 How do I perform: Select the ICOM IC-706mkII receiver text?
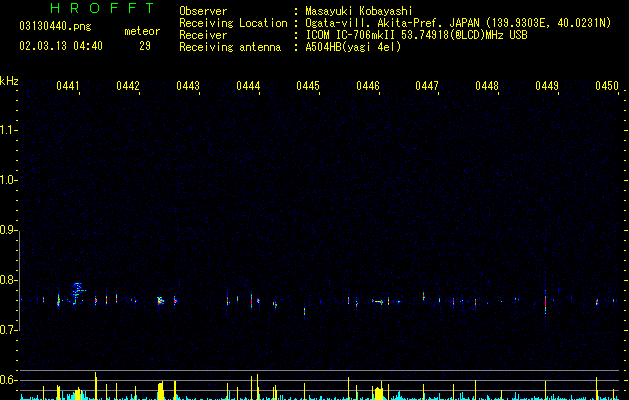[416, 35]
